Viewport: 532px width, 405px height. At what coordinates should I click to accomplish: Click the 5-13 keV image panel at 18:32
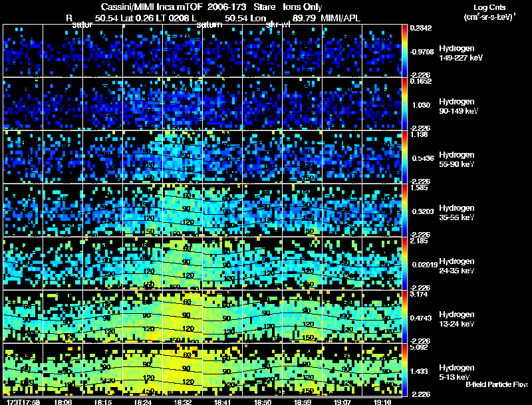[182, 370]
